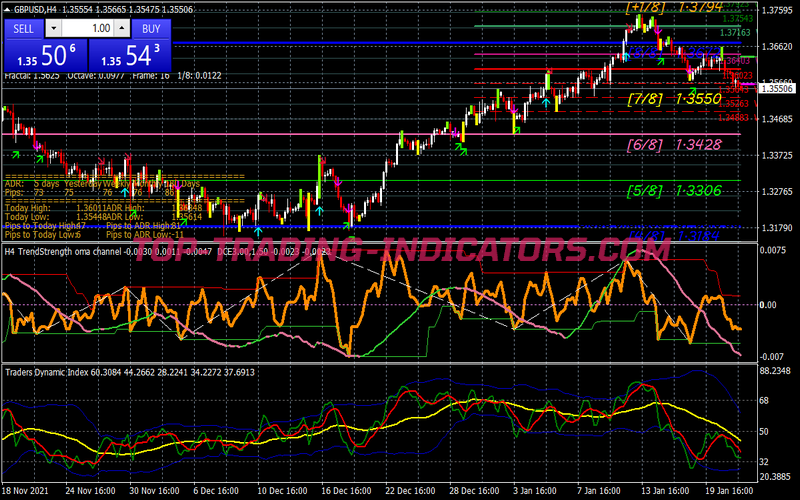
Task: Click the 22 Dec 16:00 time axis label
Action: point(413,492)
